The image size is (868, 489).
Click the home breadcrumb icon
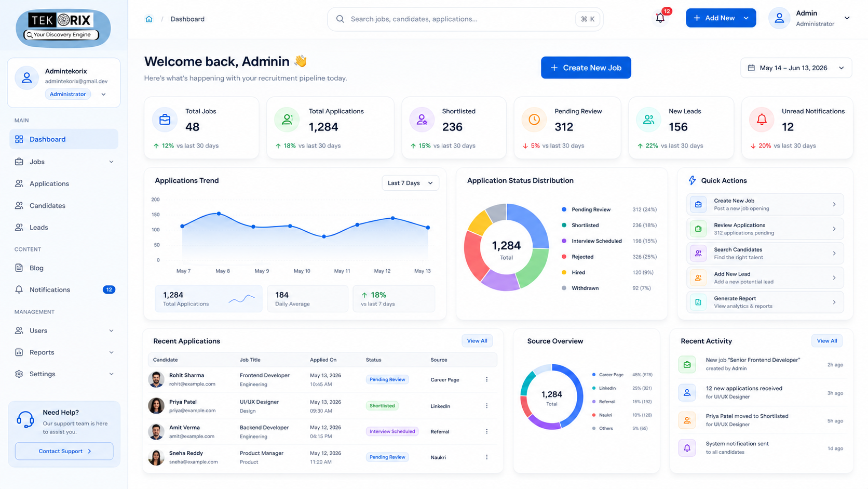pyautogui.click(x=149, y=19)
